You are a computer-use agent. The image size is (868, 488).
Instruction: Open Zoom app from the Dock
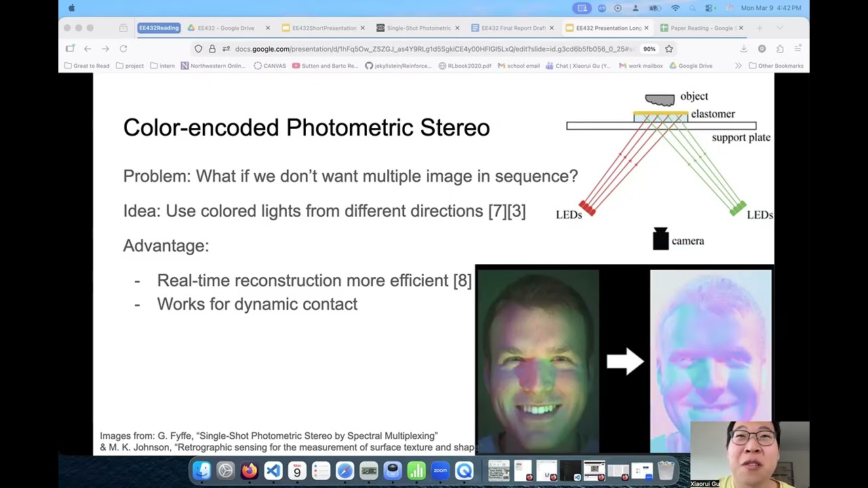coord(440,470)
